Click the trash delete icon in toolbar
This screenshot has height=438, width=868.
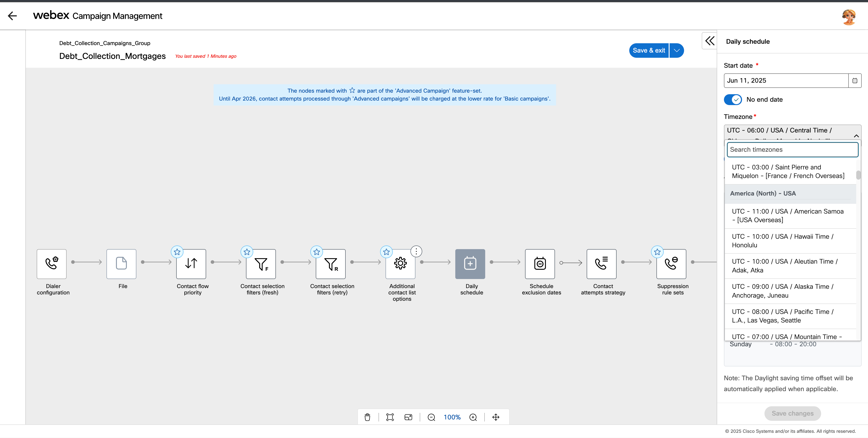click(x=367, y=417)
